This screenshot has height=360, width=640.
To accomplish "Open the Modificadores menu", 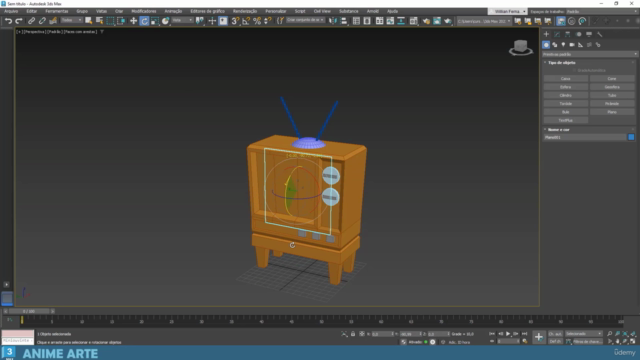I will click(144, 11).
